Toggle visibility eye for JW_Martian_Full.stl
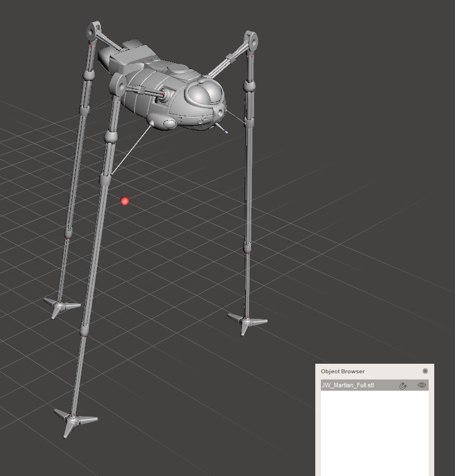The height and width of the screenshot is (476, 455). pyautogui.click(x=422, y=385)
